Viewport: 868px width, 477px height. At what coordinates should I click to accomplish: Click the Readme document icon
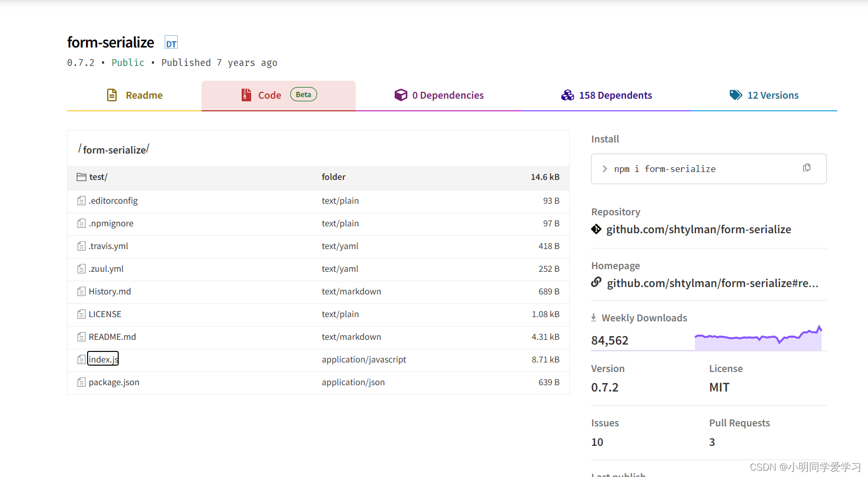112,95
